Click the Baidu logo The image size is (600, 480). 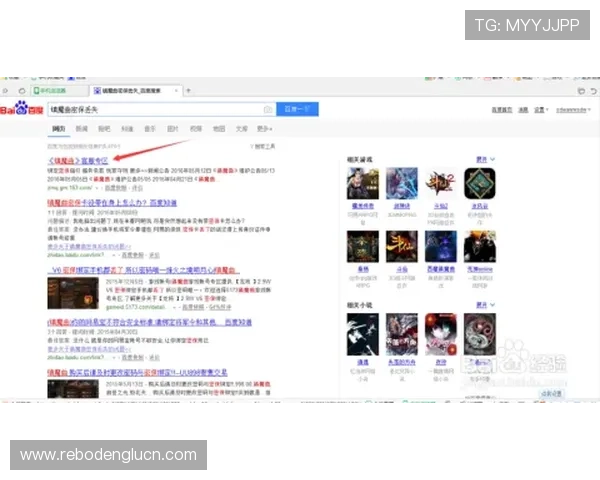[x=20, y=109]
